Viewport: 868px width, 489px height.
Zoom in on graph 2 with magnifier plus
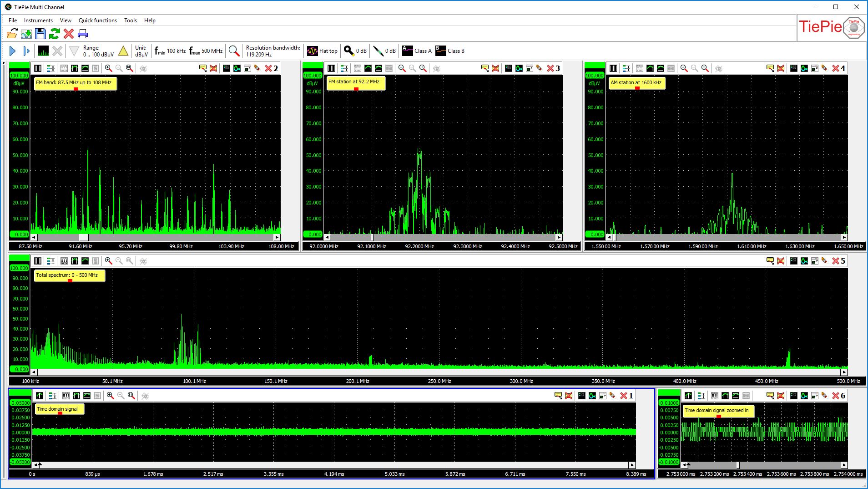click(108, 68)
